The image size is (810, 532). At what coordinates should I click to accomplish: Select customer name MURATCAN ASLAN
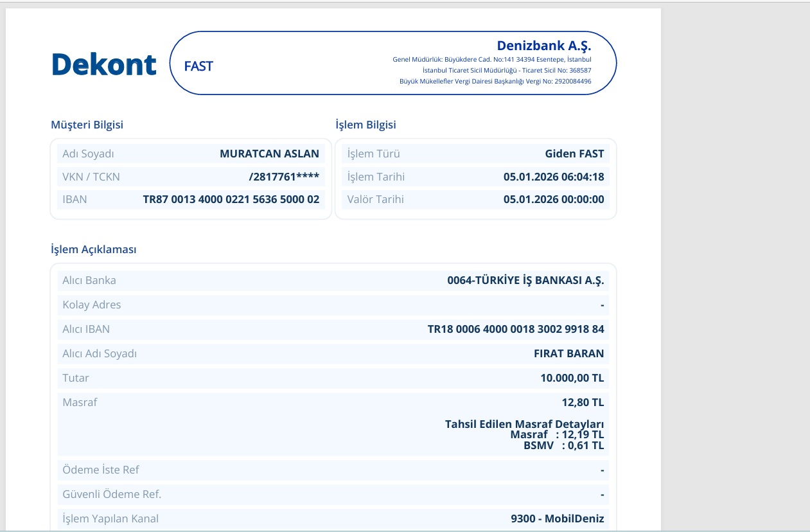(x=270, y=154)
